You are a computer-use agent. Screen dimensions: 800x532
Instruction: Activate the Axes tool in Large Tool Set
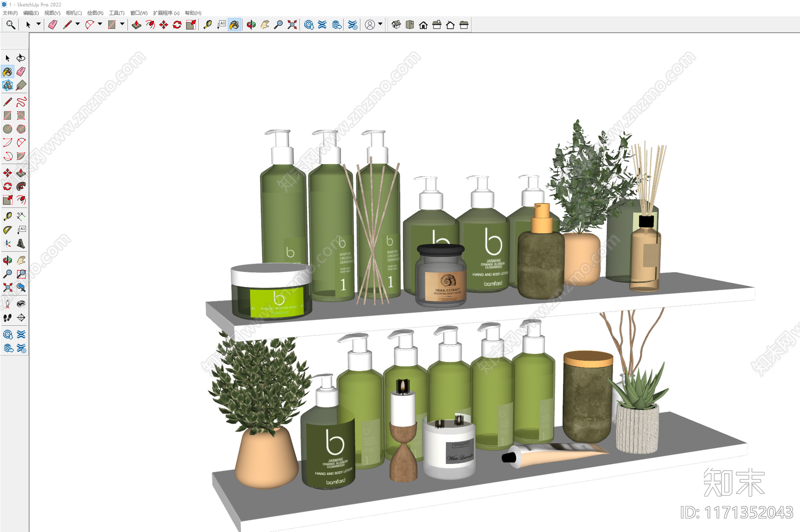tap(7, 243)
